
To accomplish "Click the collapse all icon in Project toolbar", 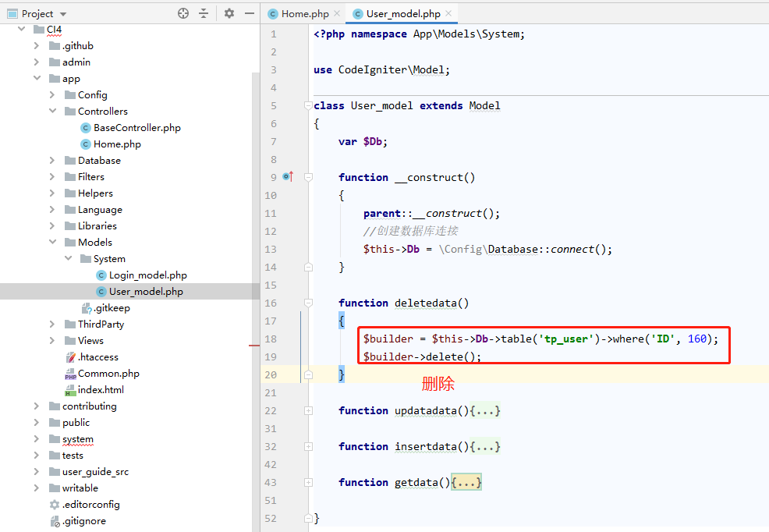I will 204,13.
